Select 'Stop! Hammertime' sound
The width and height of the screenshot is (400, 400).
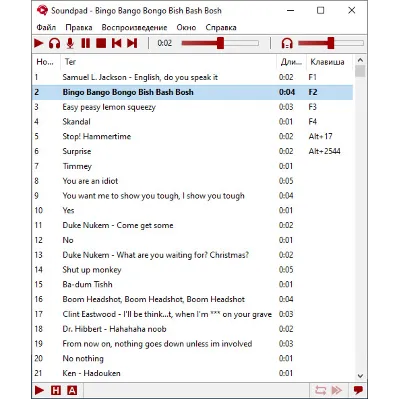[193, 136]
